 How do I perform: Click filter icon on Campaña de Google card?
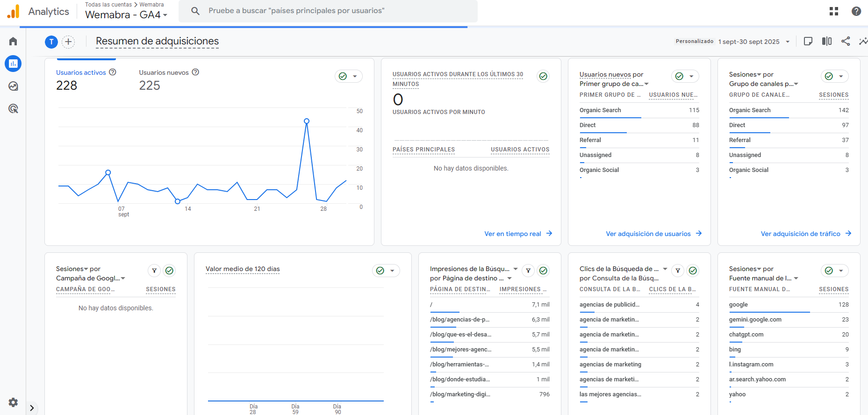[x=154, y=271]
